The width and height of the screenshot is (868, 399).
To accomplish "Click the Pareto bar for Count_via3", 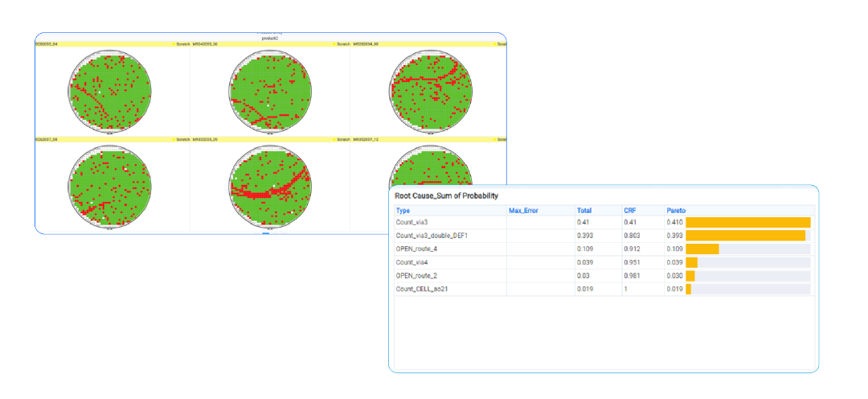I will (x=748, y=222).
